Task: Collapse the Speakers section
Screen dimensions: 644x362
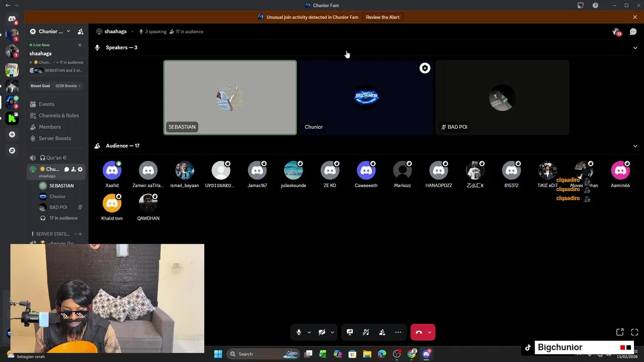Action: [635, 48]
